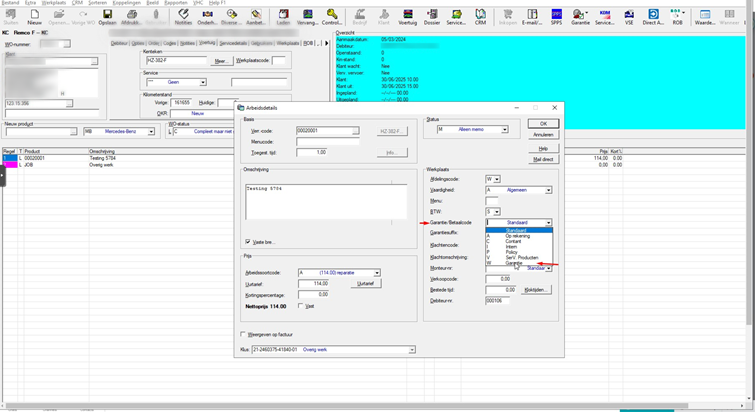Click the Annuleren button
The height and width of the screenshot is (412, 755).
point(543,135)
